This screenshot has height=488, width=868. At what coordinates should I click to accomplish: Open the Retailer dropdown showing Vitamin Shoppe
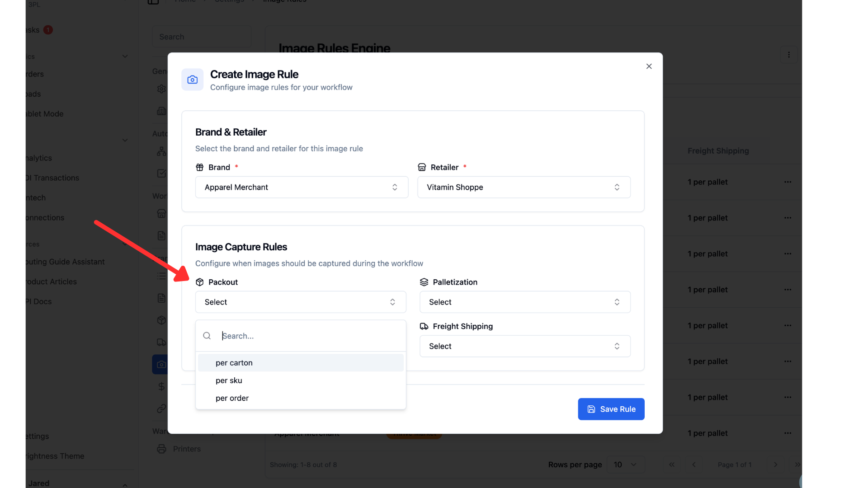tap(524, 187)
